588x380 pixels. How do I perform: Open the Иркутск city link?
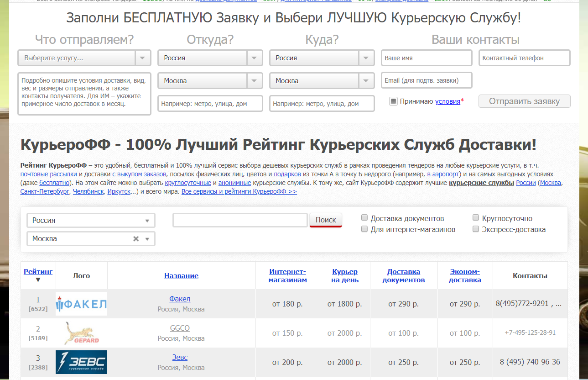tap(118, 191)
